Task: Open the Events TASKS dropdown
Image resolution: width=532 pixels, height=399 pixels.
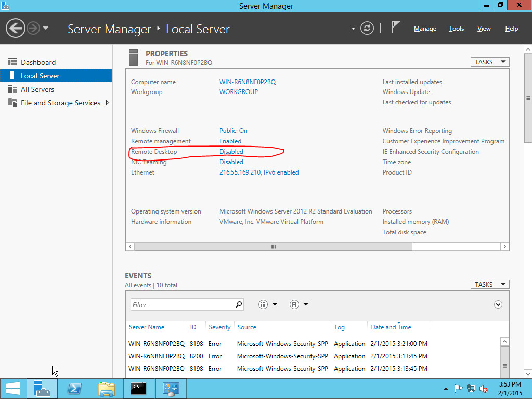Action: (x=489, y=284)
